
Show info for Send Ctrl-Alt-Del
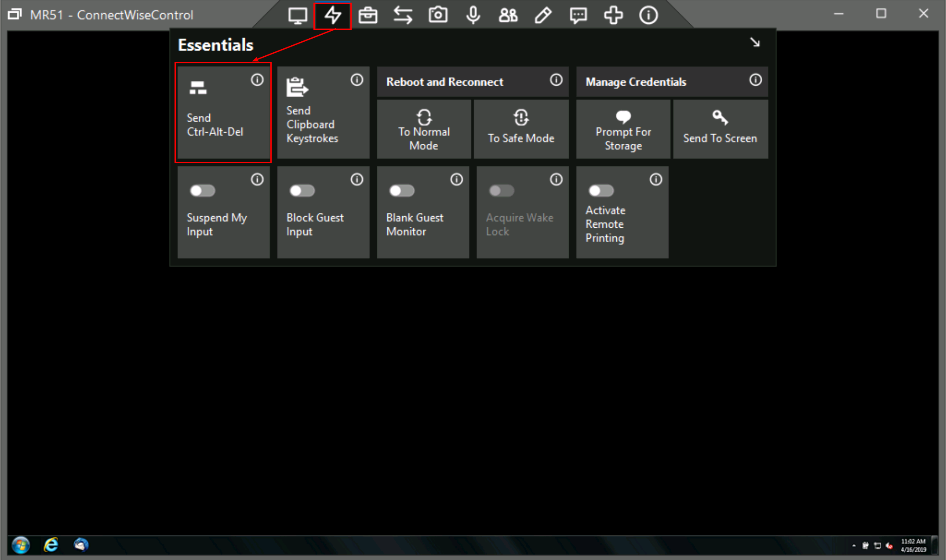point(257,80)
